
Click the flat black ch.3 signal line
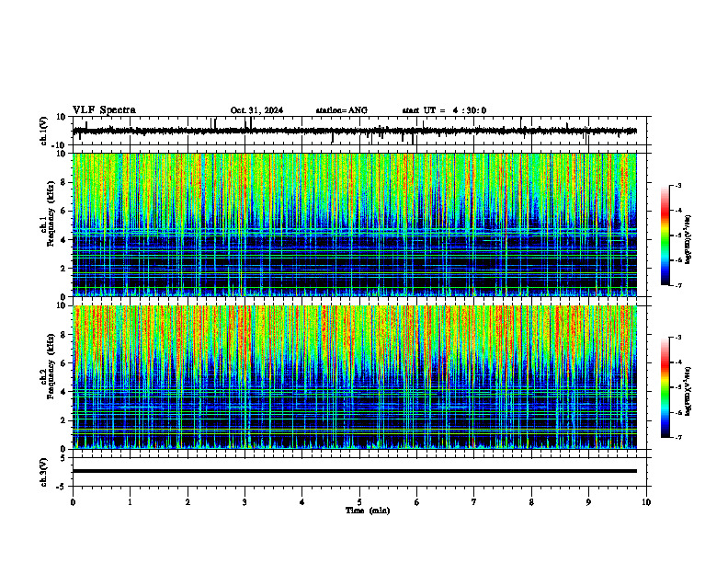[354, 471]
